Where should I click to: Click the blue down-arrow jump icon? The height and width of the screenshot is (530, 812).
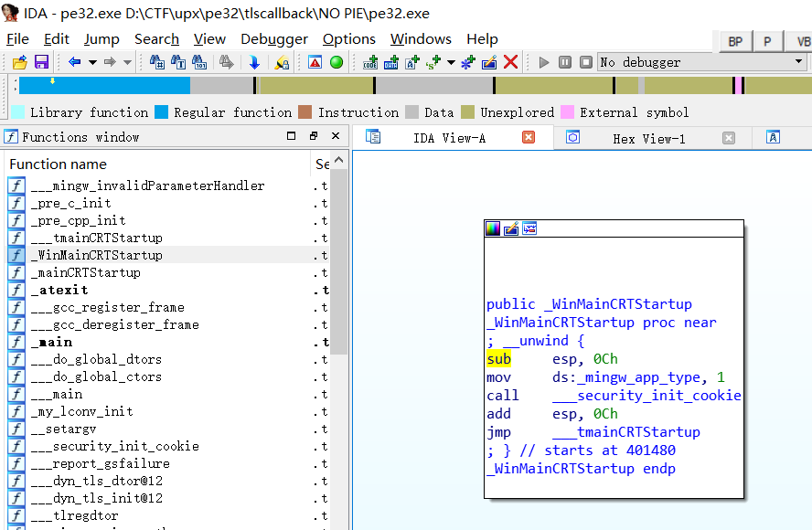pos(253,62)
